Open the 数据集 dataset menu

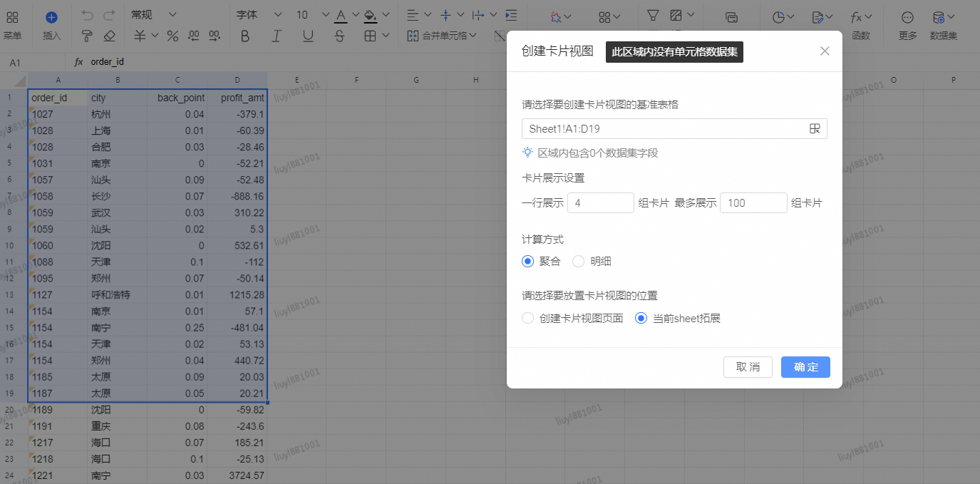(x=943, y=24)
